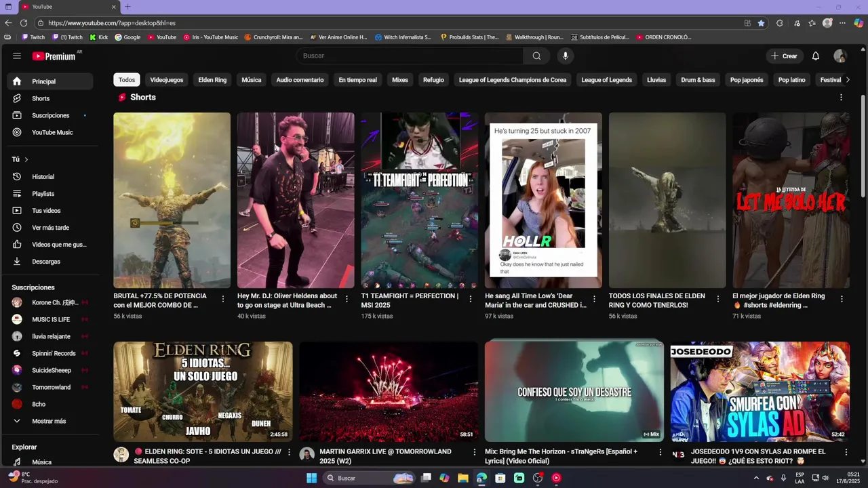The height and width of the screenshot is (488, 868).
Task: Open options menu of T1 TEAMFIGHT short
Action: pos(471,298)
